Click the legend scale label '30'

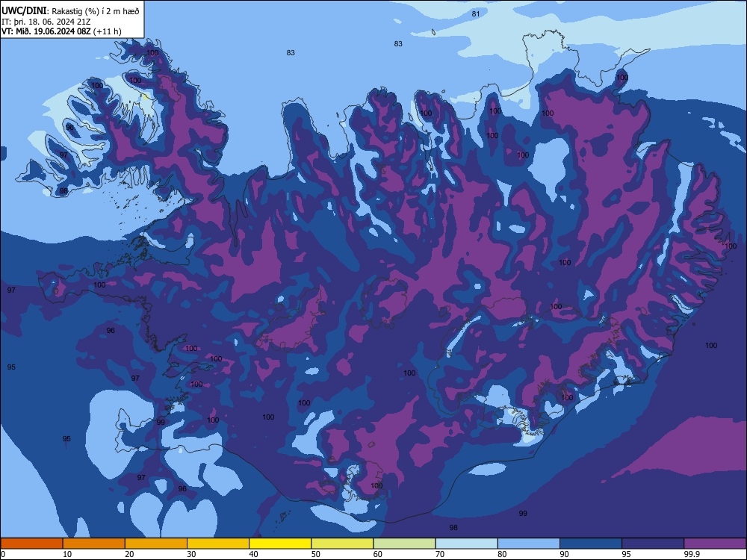pos(191,554)
